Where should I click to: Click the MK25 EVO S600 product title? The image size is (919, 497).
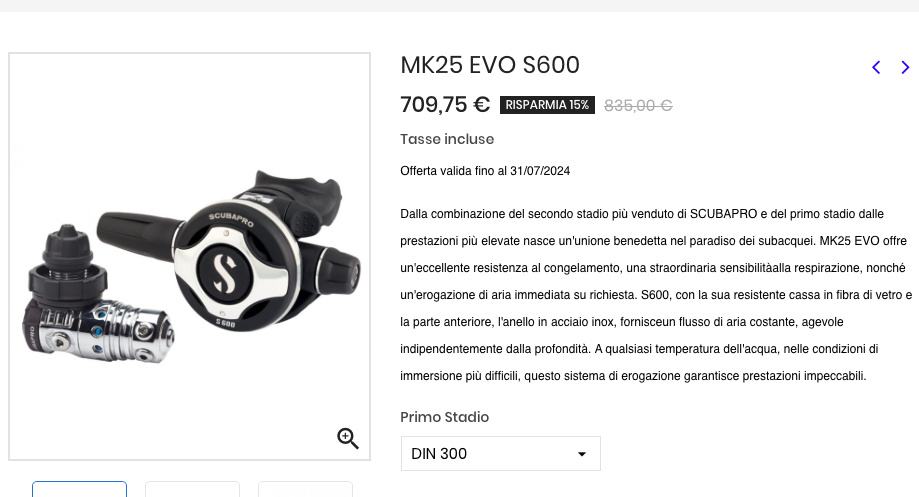coord(490,65)
